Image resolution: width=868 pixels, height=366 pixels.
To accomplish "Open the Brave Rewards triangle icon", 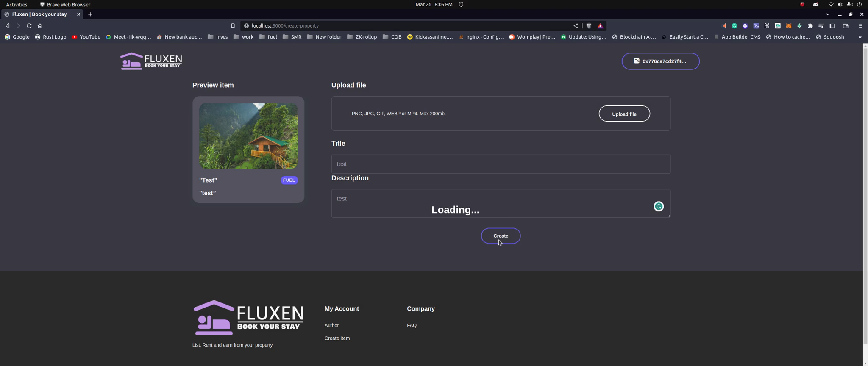I will tap(600, 26).
